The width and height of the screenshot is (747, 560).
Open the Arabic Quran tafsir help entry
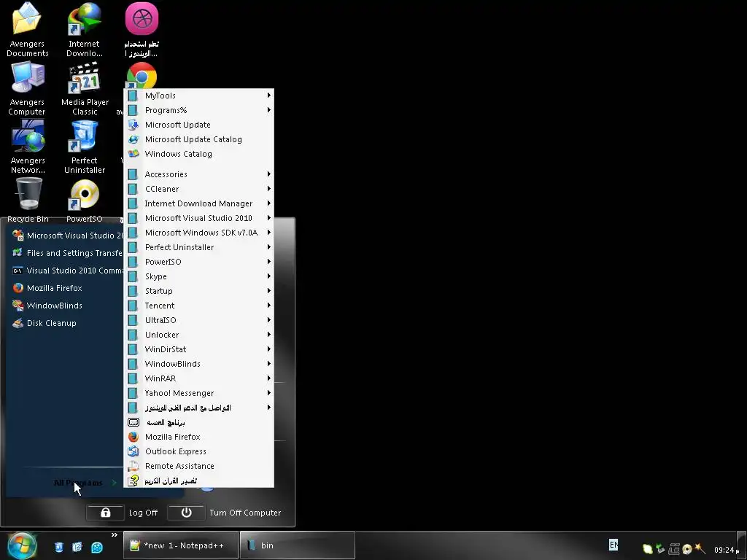(x=198, y=481)
